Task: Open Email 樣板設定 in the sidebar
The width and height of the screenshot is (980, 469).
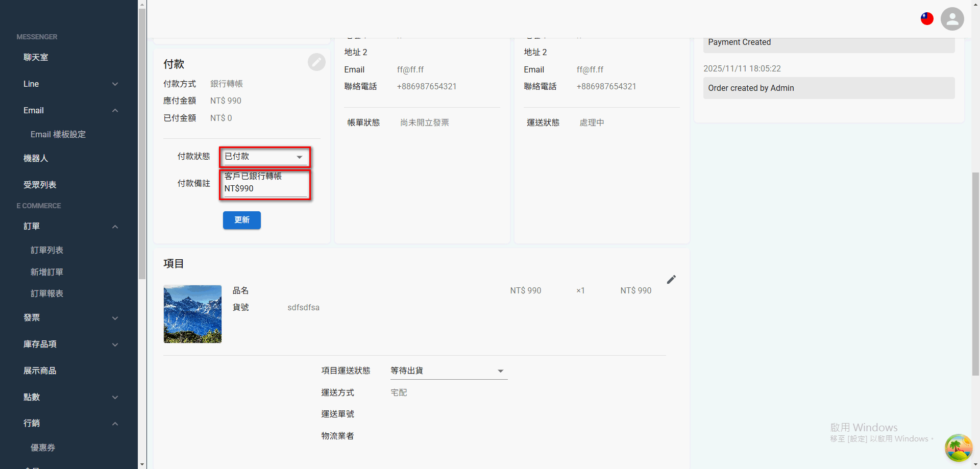Action: coord(58,134)
